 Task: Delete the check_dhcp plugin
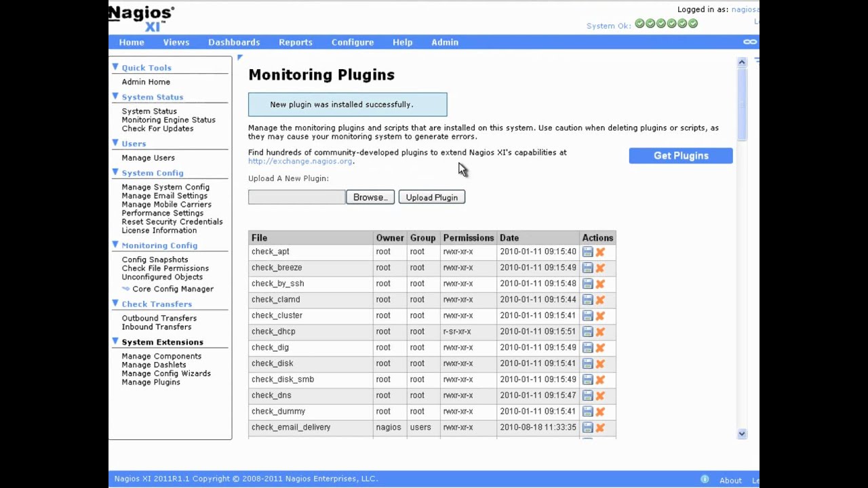(600, 331)
